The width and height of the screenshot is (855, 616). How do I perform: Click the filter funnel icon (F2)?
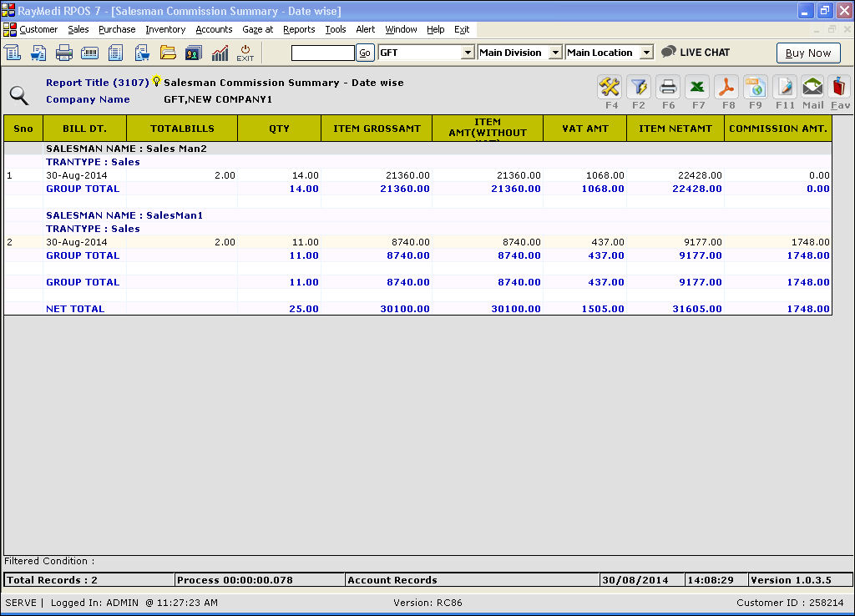[x=639, y=88]
